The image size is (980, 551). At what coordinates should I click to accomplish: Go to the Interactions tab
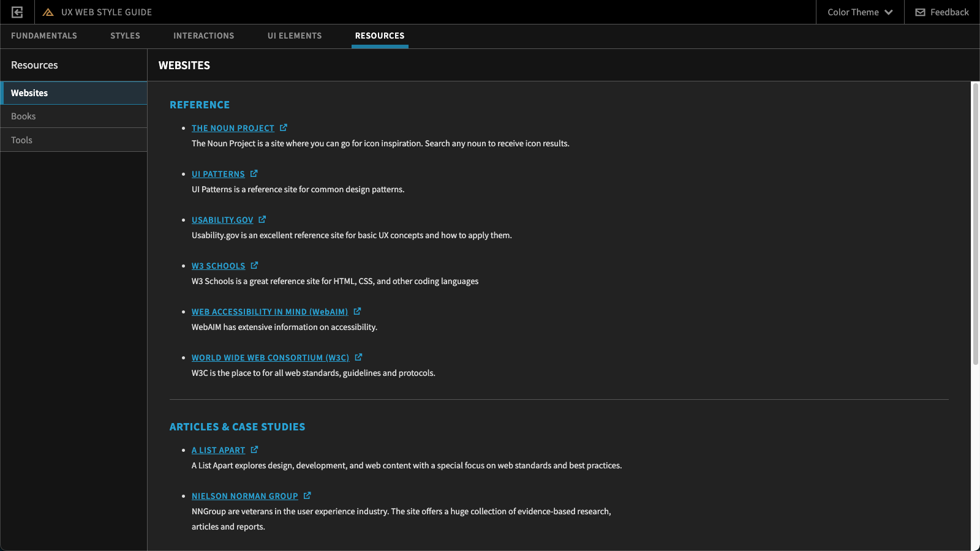coord(203,36)
